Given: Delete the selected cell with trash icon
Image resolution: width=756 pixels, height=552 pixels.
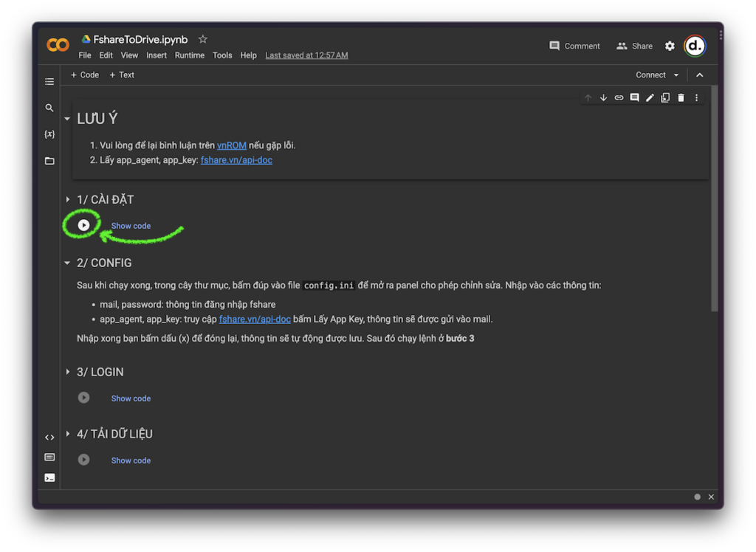Looking at the screenshot, I should click(x=681, y=97).
